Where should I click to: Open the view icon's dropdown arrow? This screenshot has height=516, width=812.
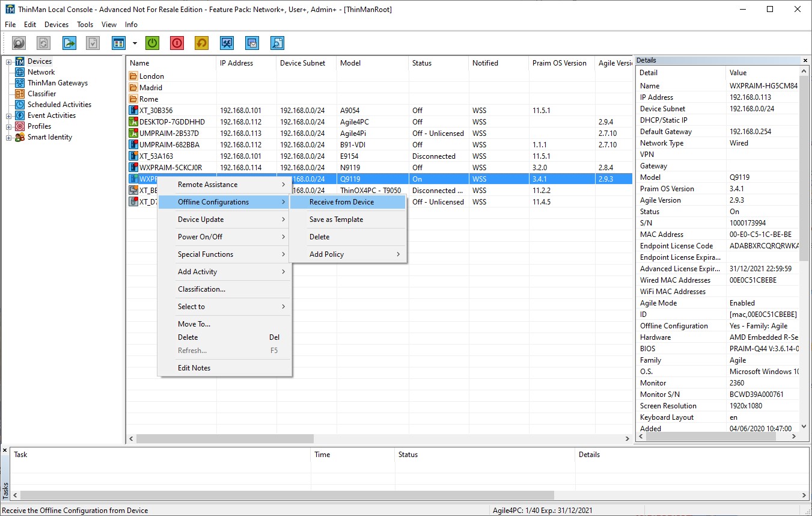(135, 43)
